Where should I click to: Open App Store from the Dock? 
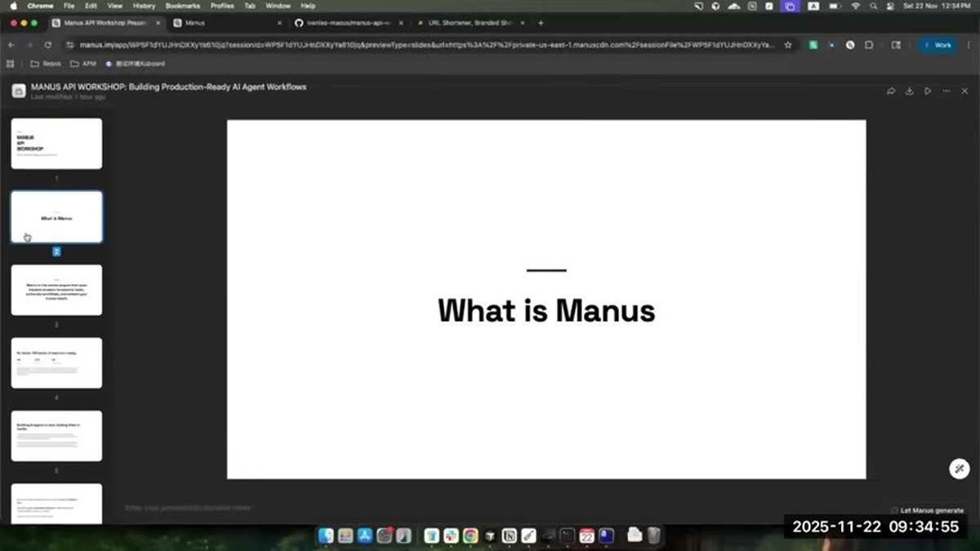click(365, 535)
